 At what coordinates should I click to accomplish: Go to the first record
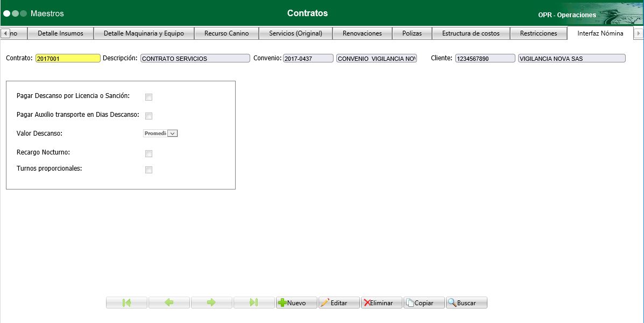(x=126, y=303)
